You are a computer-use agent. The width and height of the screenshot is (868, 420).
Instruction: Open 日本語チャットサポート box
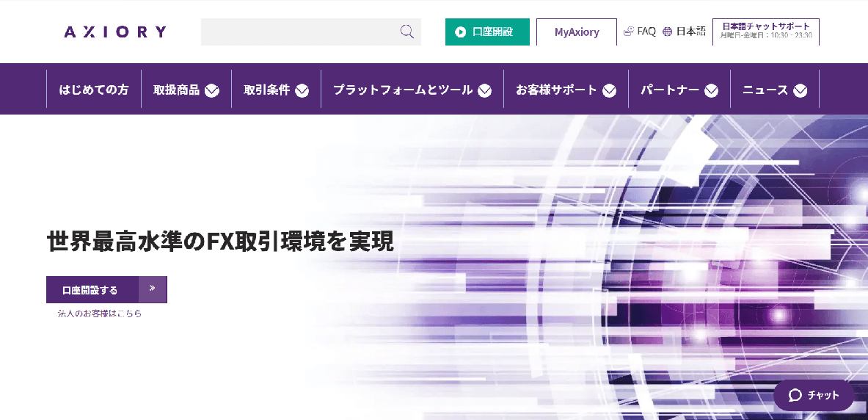coord(766,32)
